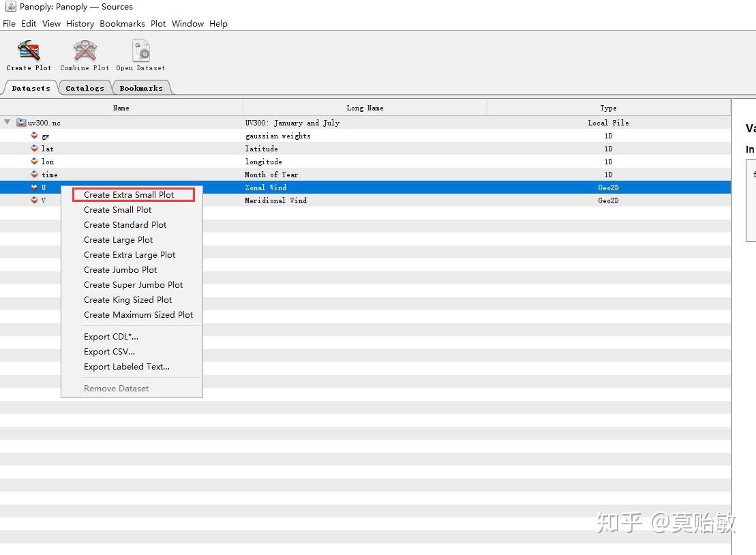
Task: Choose Create King Sized Plot from the context menu
Action: point(127,299)
